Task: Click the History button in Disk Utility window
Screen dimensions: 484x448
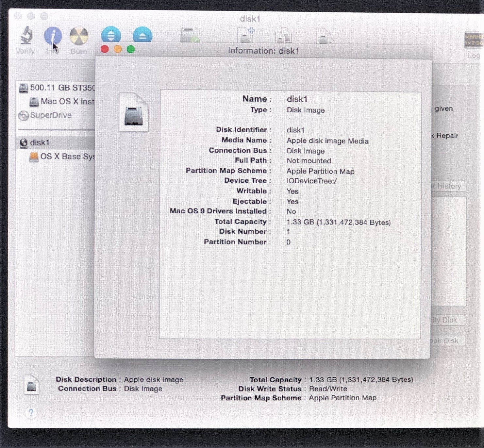Action: (x=448, y=186)
